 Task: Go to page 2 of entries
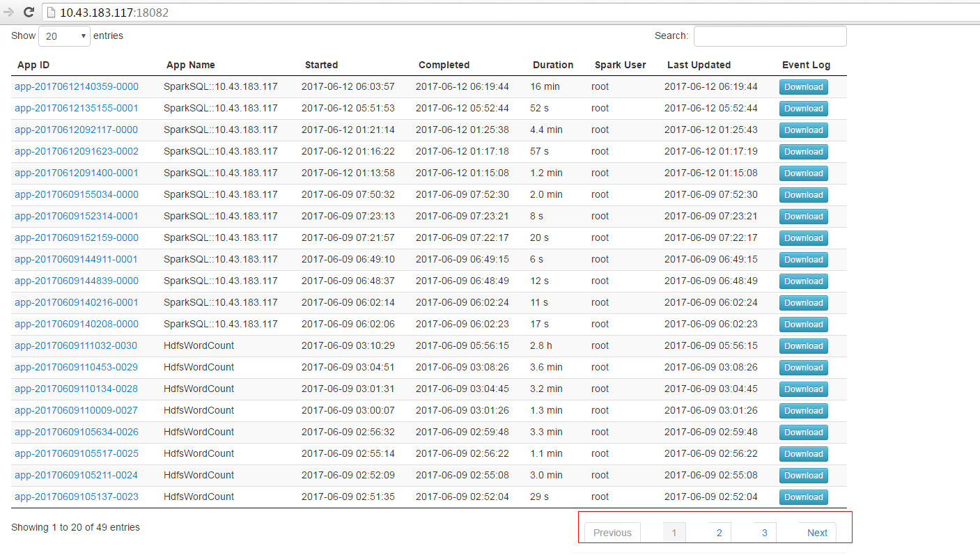coord(720,533)
